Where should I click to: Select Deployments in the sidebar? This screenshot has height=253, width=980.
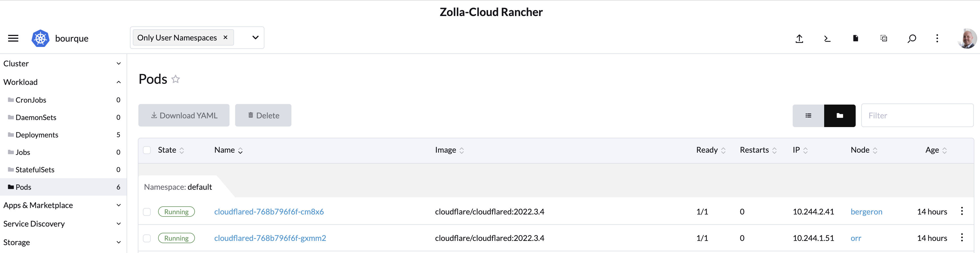[x=37, y=135]
